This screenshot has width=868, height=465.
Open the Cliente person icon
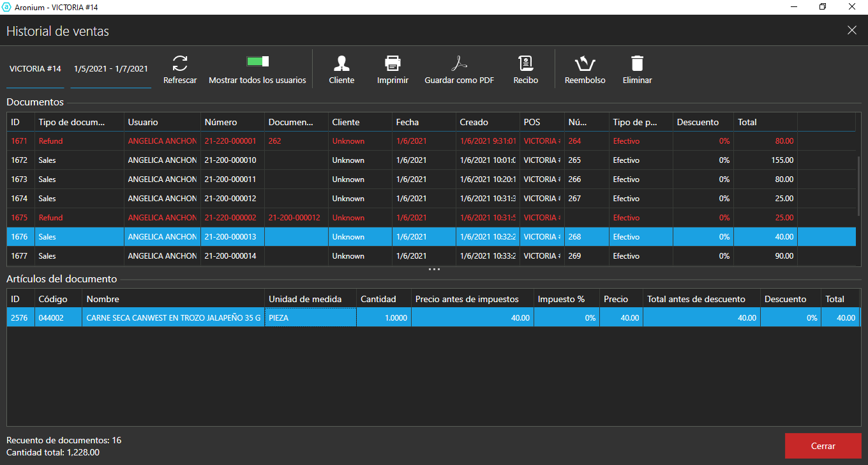tap(341, 63)
